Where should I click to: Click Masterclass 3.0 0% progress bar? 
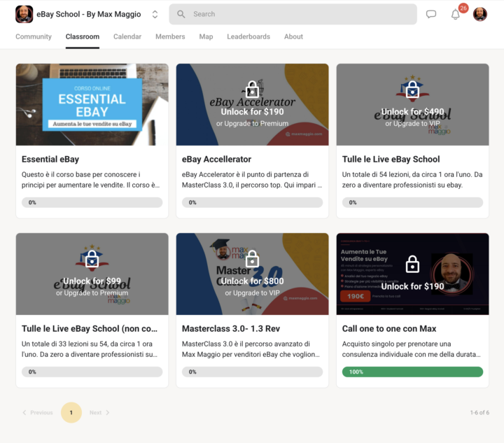click(252, 372)
